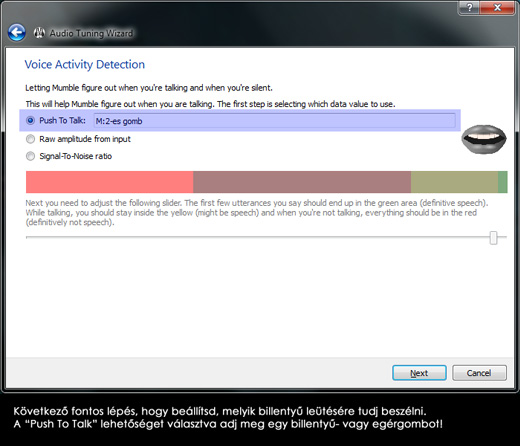Select the Push To Talk radio option

click(x=30, y=120)
